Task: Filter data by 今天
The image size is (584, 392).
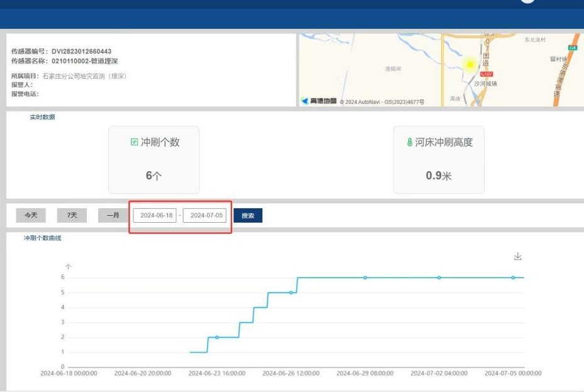Action: (31, 215)
